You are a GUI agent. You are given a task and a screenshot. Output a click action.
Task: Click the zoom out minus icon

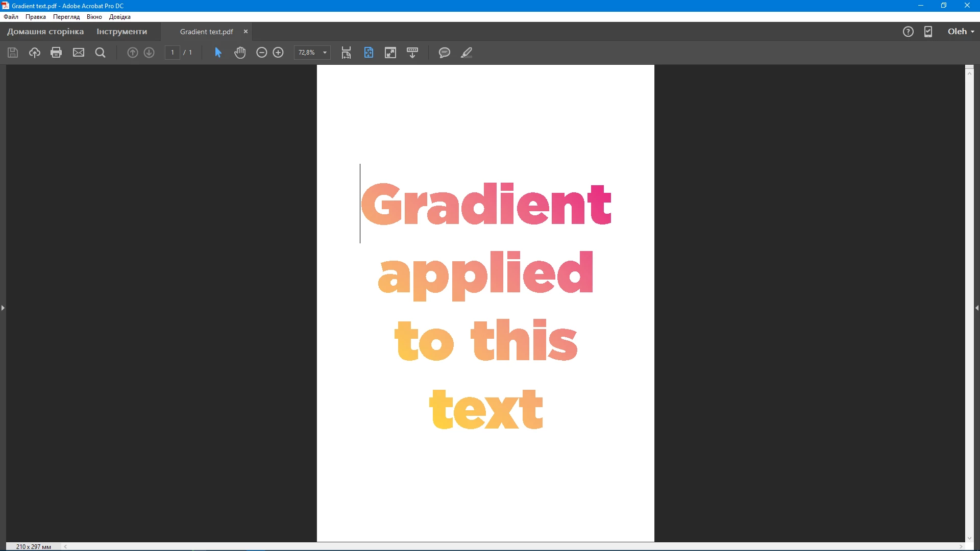click(261, 53)
